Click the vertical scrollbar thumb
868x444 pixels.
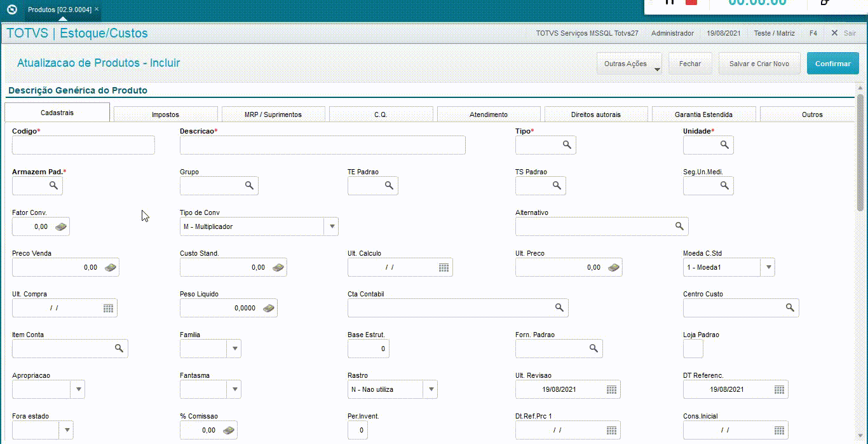860,153
